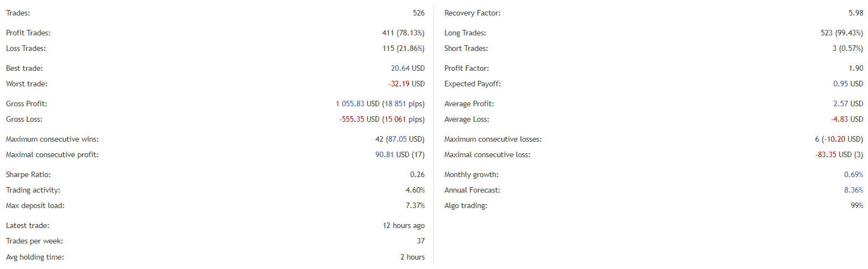Click the Gross Loss amount -555.35 USD
The image size is (868, 269).
tap(359, 119)
